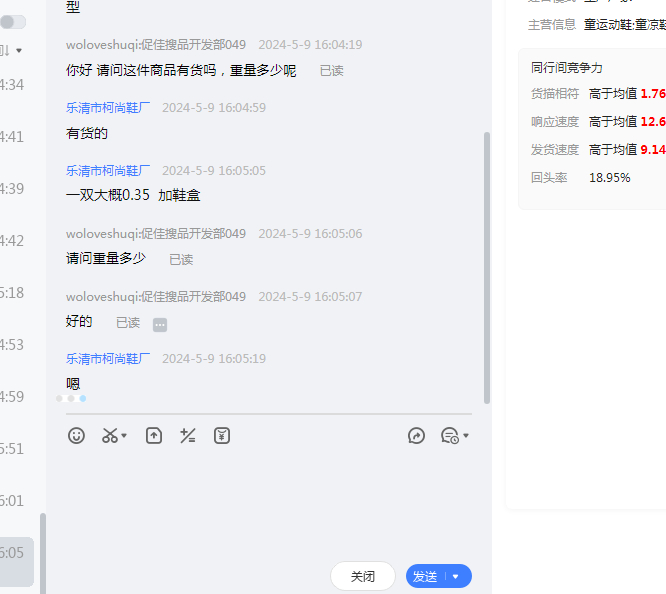Select message '你好 请问这件商品有货吗，重量多少呢'
The height and width of the screenshot is (594, 666).
coord(181,70)
